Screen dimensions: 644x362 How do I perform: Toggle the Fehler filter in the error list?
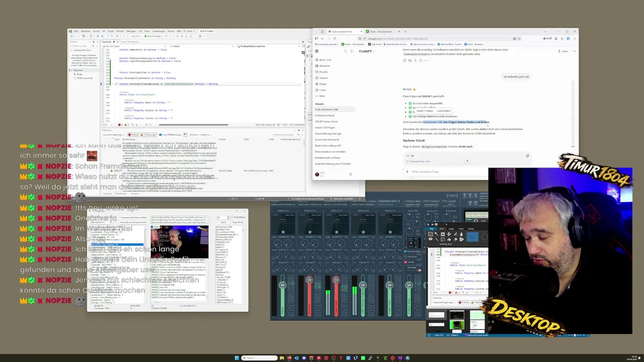coord(133,135)
